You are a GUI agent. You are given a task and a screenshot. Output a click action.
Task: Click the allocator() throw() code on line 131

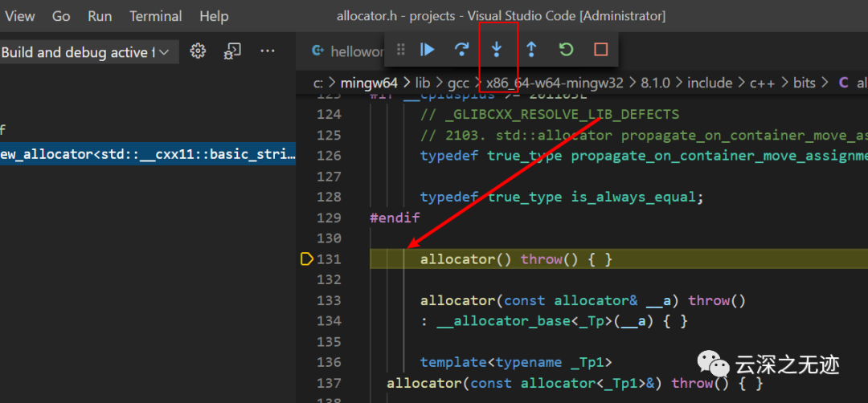pyautogui.click(x=516, y=259)
